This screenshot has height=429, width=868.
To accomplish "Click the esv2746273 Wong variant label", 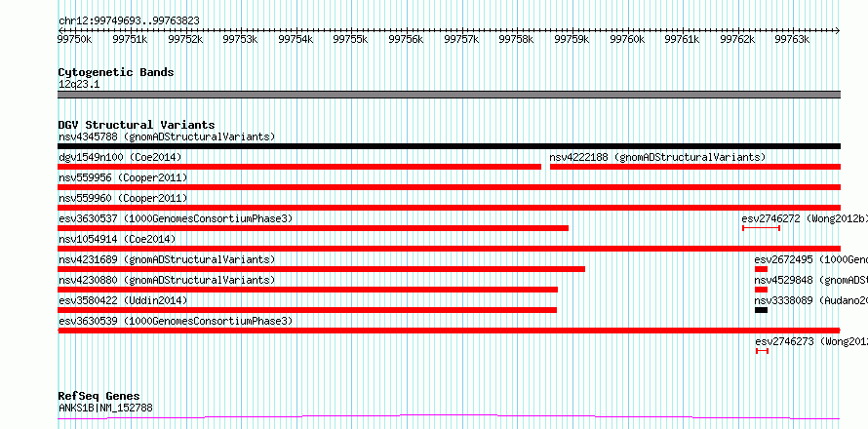I will click(811, 341).
